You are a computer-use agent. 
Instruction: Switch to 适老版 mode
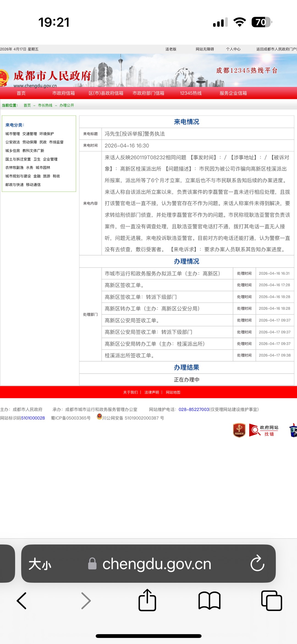pyautogui.click(x=171, y=49)
